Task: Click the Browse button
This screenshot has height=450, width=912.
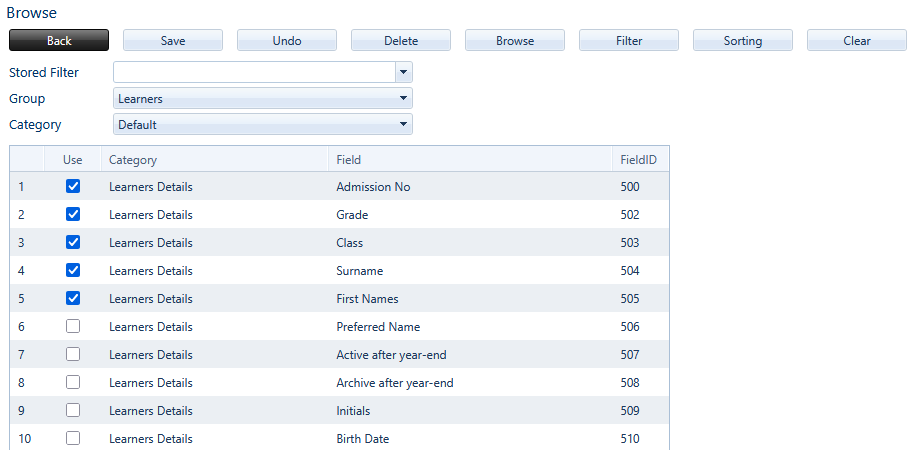Action: pyautogui.click(x=515, y=41)
